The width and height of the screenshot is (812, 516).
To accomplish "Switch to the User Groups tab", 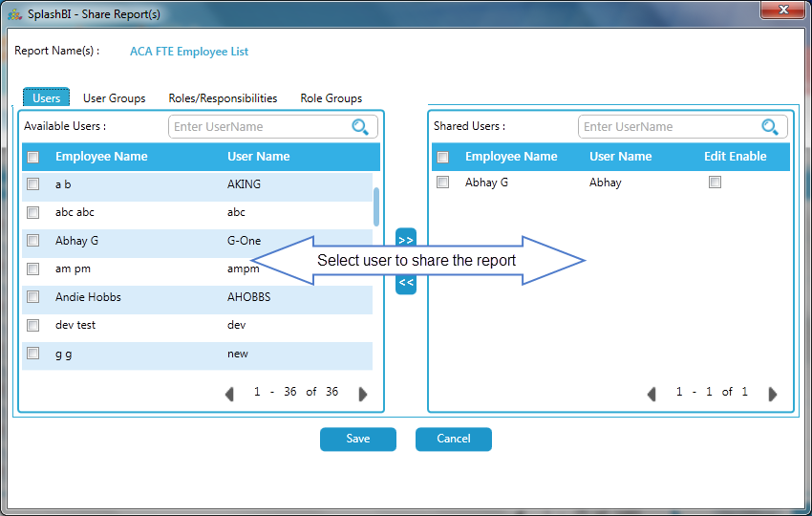I will (x=115, y=98).
